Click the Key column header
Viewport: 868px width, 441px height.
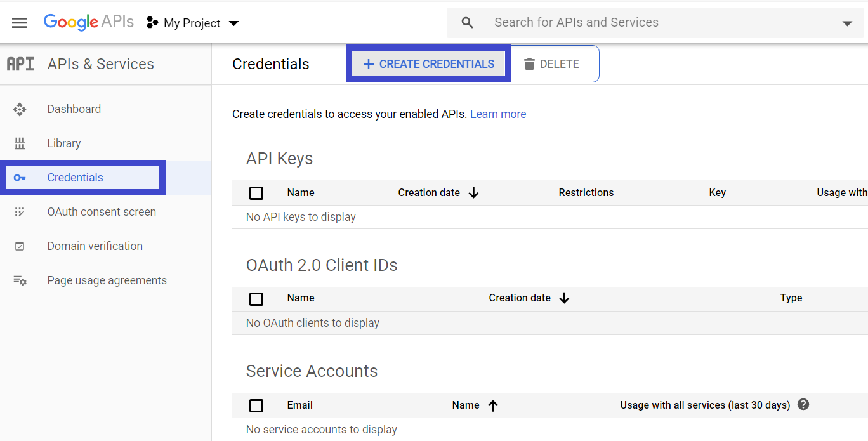pyautogui.click(x=718, y=193)
